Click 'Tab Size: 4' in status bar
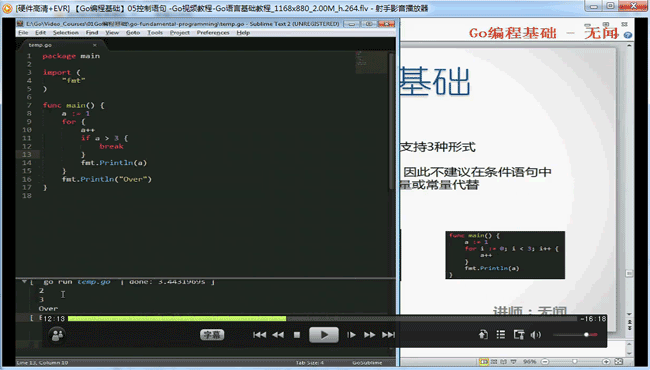This screenshot has height=370, width=650. (310, 363)
